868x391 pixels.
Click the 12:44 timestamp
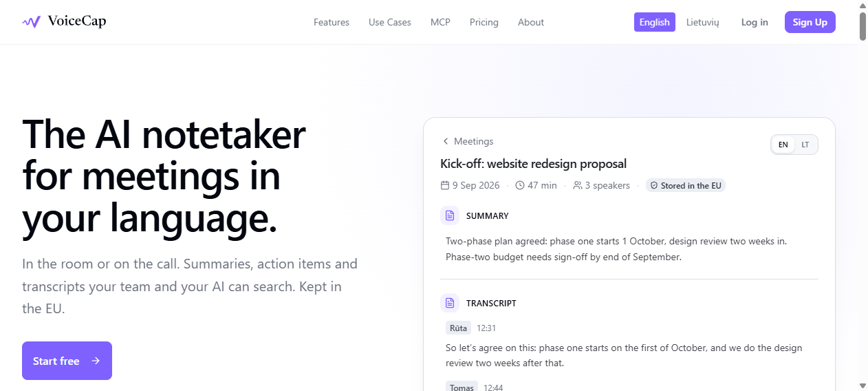(493, 388)
